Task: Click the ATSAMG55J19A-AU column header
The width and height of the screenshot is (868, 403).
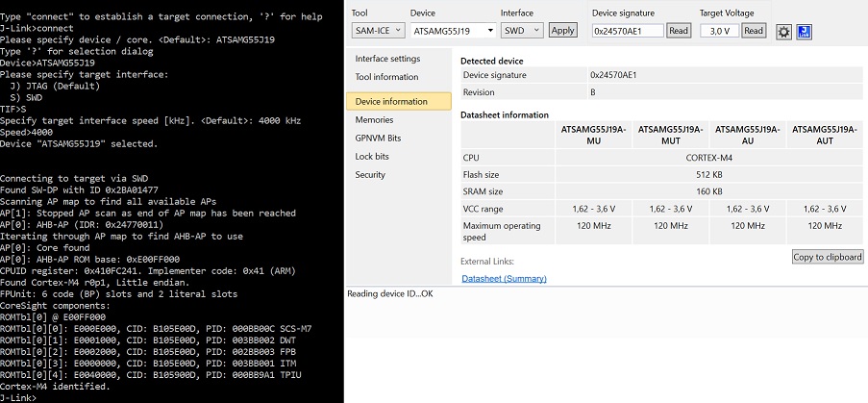Action: 747,135
